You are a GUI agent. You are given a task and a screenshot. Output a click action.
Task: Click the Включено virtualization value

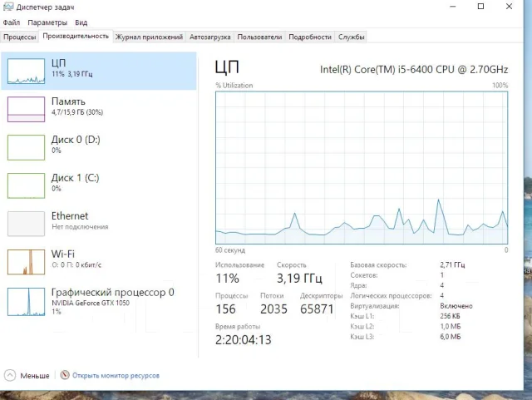click(456, 306)
